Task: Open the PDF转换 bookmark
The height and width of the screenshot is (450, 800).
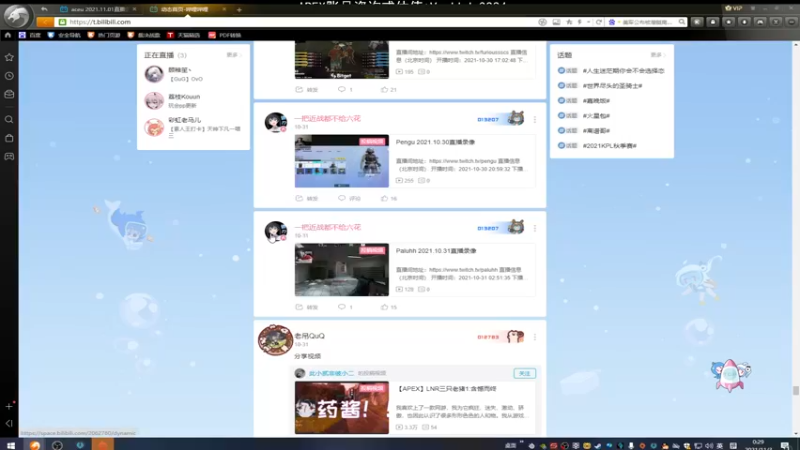Action: point(225,35)
